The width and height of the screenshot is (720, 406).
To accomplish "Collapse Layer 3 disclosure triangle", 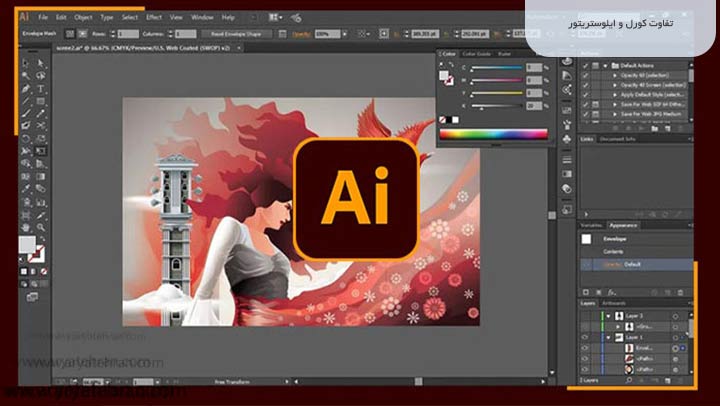I will point(607,315).
